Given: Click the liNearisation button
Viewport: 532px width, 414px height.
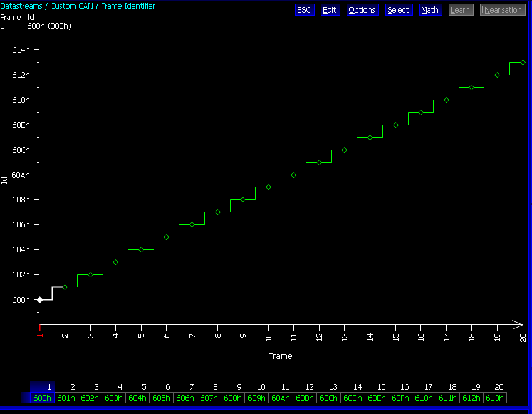Looking at the screenshot, I should pos(502,10).
